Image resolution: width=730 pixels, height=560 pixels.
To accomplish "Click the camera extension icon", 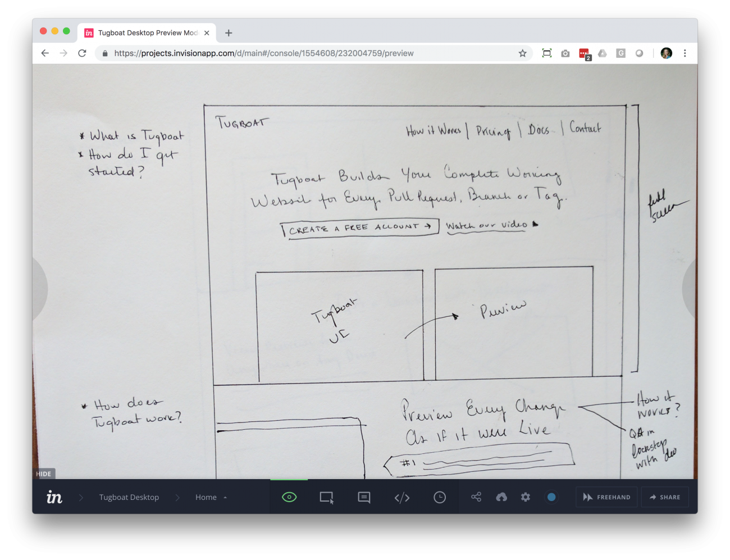I will 565,53.
